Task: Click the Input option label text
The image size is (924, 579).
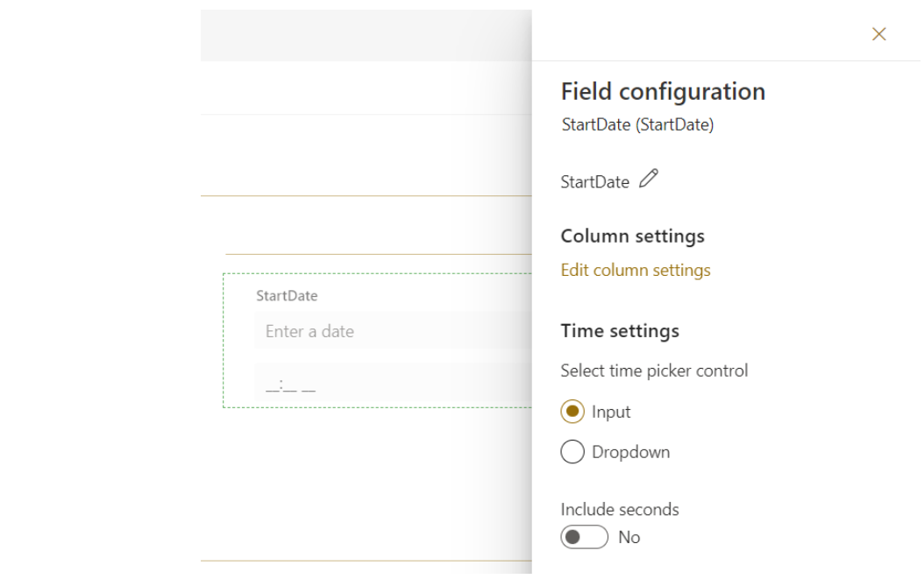Action: pyautogui.click(x=611, y=412)
